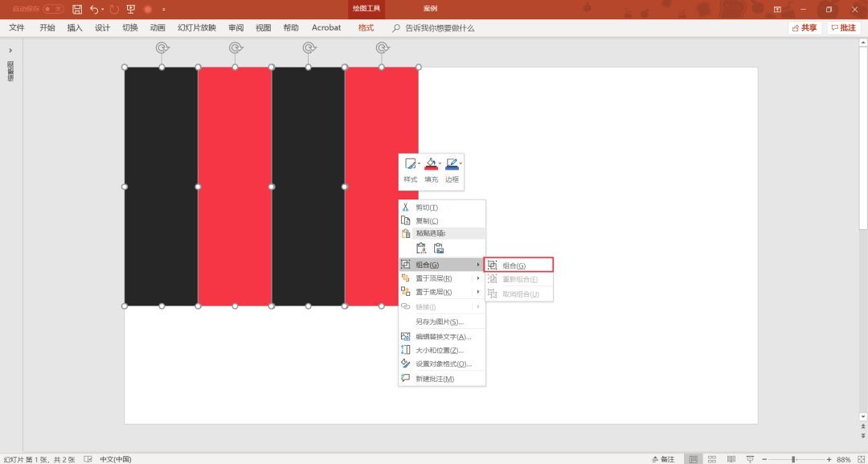Click the red record button in the title bar
Image resolution: width=868 pixels, height=464 pixels.
[148, 10]
